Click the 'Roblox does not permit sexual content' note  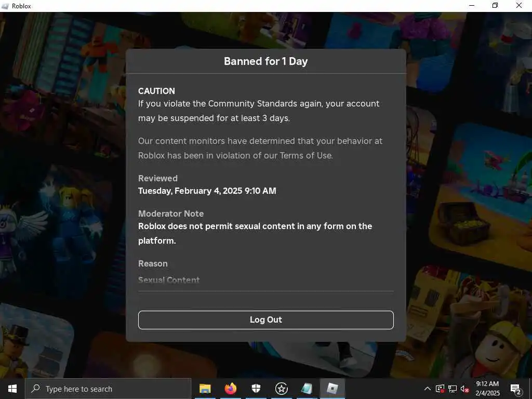click(x=255, y=233)
